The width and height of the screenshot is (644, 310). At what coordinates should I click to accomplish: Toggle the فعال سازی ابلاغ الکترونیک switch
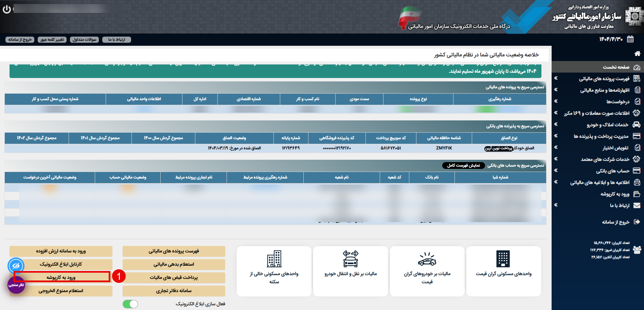tap(130, 304)
